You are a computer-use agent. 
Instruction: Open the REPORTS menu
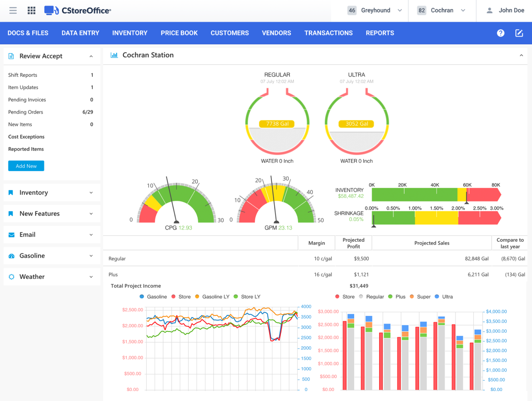tap(380, 33)
